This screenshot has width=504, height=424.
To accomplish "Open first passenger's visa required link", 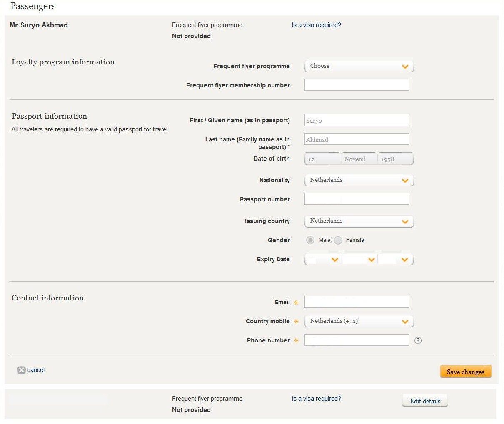I will tap(316, 25).
